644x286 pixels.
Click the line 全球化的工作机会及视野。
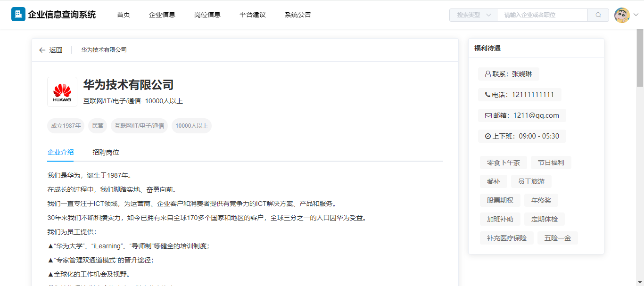tap(90, 274)
